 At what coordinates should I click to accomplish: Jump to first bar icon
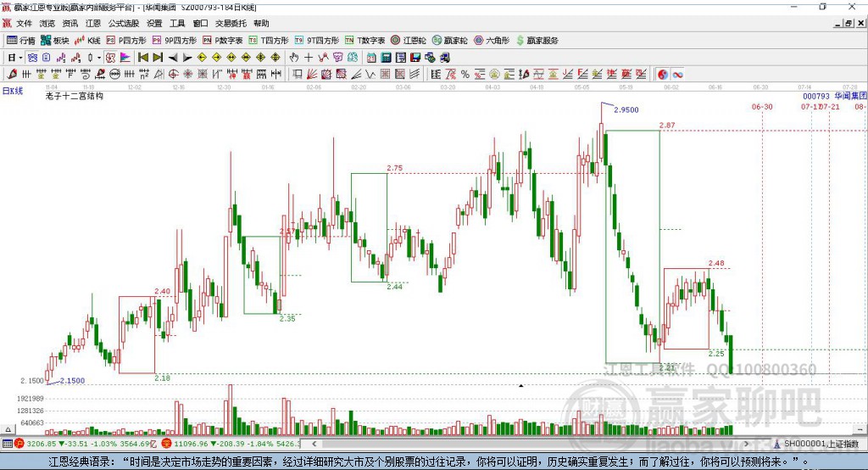click(x=142, y=58)
